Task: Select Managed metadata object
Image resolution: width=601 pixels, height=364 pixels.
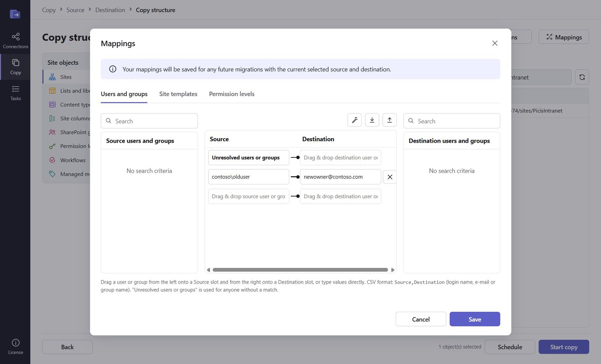Action: 66,174
